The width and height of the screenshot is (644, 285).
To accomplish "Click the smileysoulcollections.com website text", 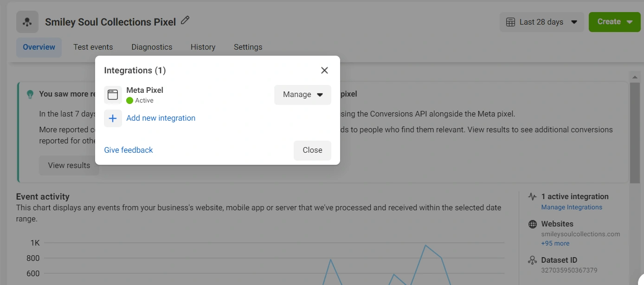I will click(580, 234).
